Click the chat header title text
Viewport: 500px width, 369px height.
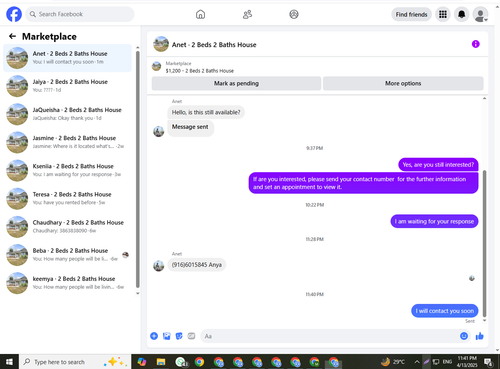click(x=214, y=45)
